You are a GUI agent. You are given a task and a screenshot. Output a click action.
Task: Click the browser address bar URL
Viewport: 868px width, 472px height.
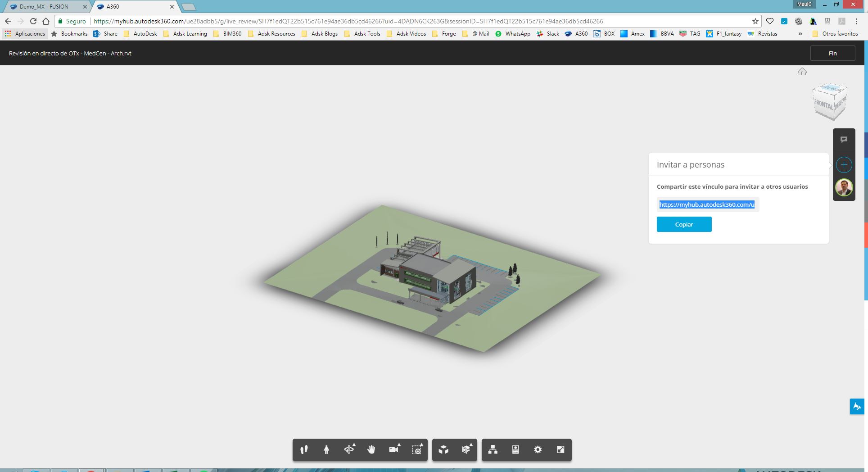348,21
